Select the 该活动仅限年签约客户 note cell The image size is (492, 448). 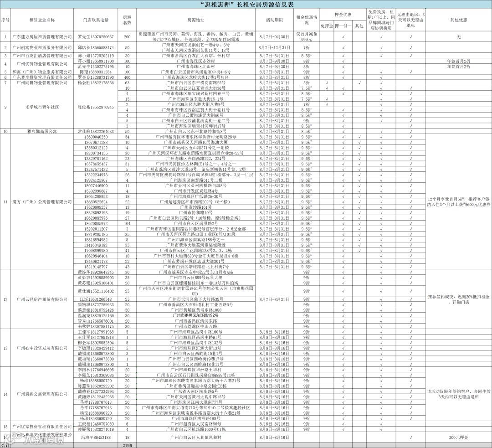(458, 394)
